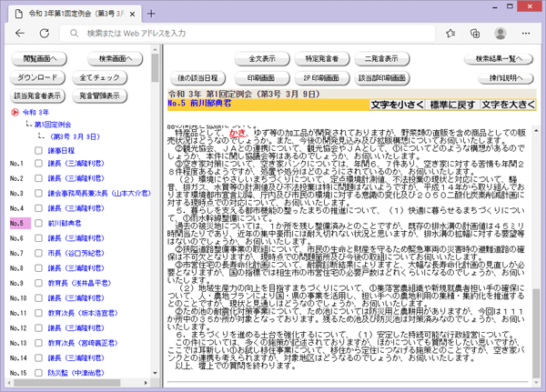
Task: Click the 該当発言者表示 button
Action: click(37, 95)
